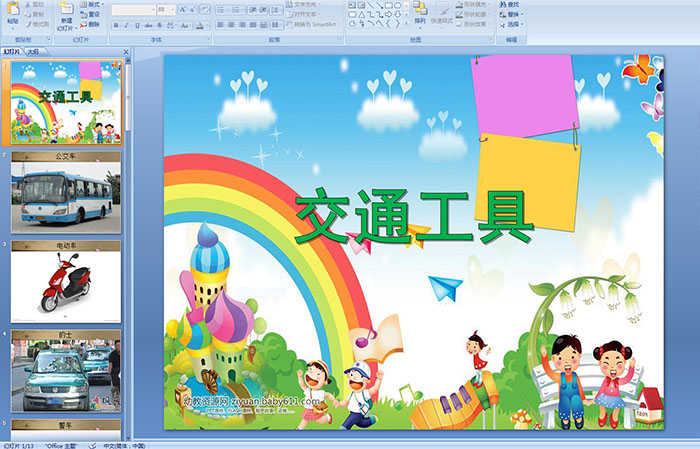This screenshot has width=700, height=449.
Task: Select the straight Line shape
Action: click(370, 5)
